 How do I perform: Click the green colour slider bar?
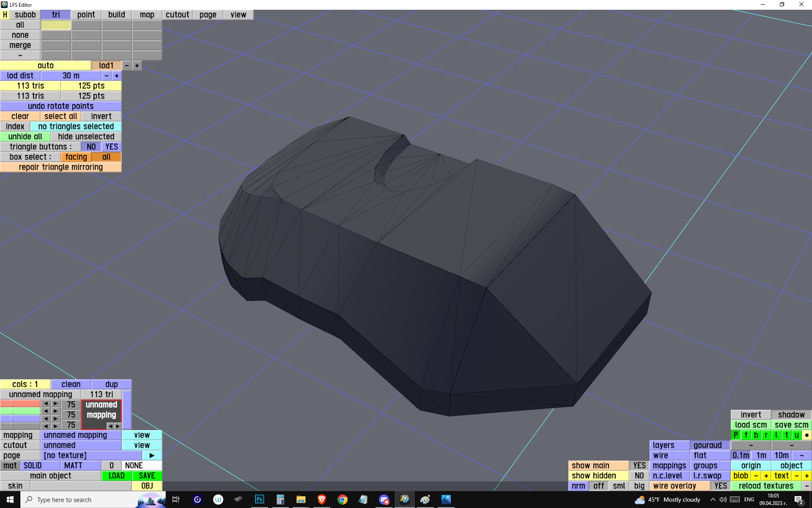point(20,411)
